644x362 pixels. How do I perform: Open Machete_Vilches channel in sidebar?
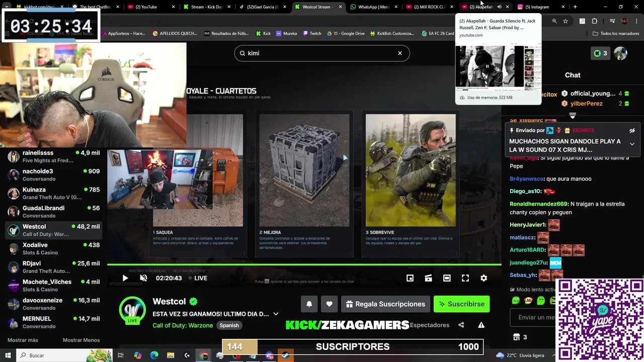tap(53, 286)
